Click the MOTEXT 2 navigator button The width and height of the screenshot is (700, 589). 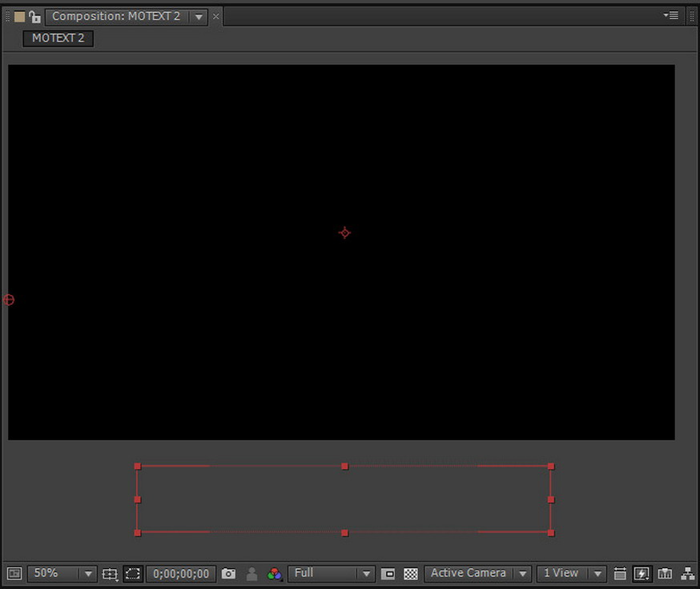coord(57,38)
